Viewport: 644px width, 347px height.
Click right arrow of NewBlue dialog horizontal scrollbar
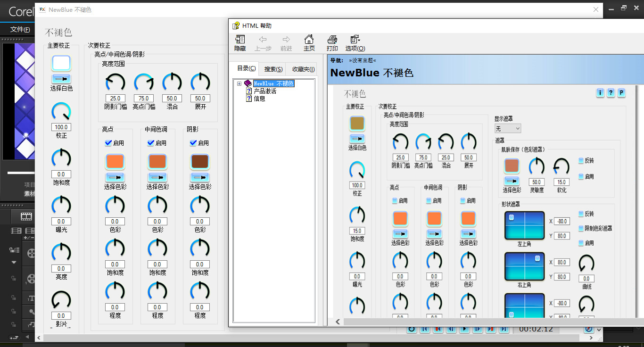tap(591, 338)
